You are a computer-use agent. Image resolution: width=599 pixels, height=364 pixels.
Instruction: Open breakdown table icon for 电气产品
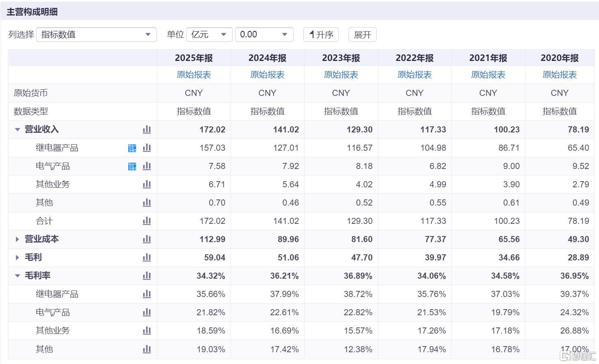pos(132,167)
